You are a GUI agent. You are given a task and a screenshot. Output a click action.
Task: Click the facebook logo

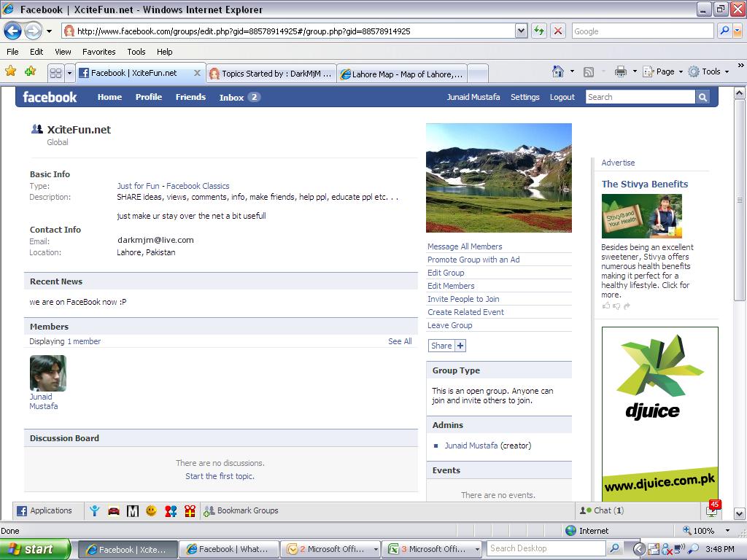[x=50, y=97]
